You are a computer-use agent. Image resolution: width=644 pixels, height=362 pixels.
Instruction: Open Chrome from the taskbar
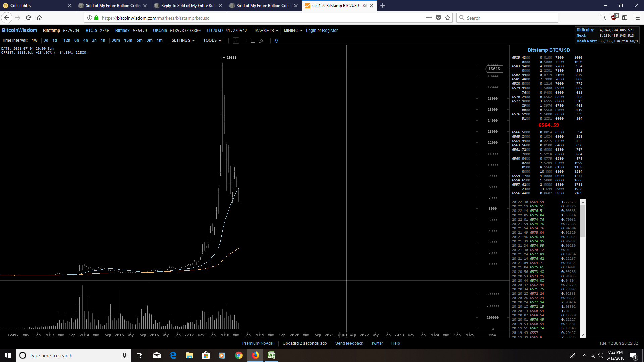[x=239, y=355]
